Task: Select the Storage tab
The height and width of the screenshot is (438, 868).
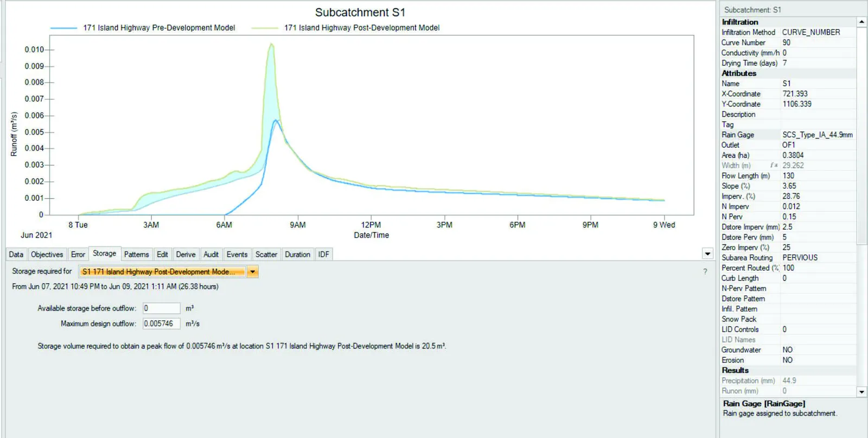Action: pos(104,253)
